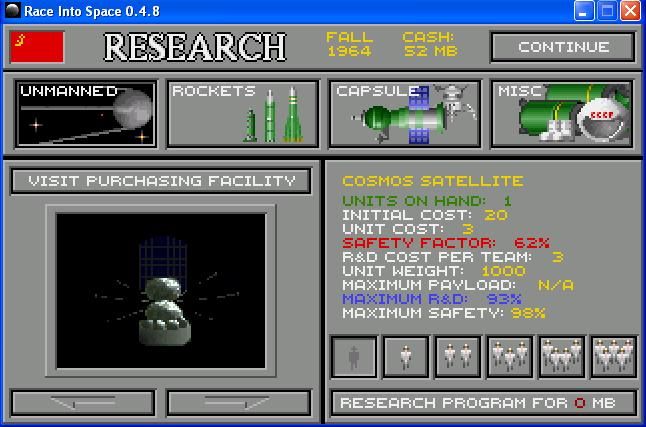Click the Race Into Space title bar icon
The height and width of the screenshot is (427, 646).
click(x=12, y=10)
